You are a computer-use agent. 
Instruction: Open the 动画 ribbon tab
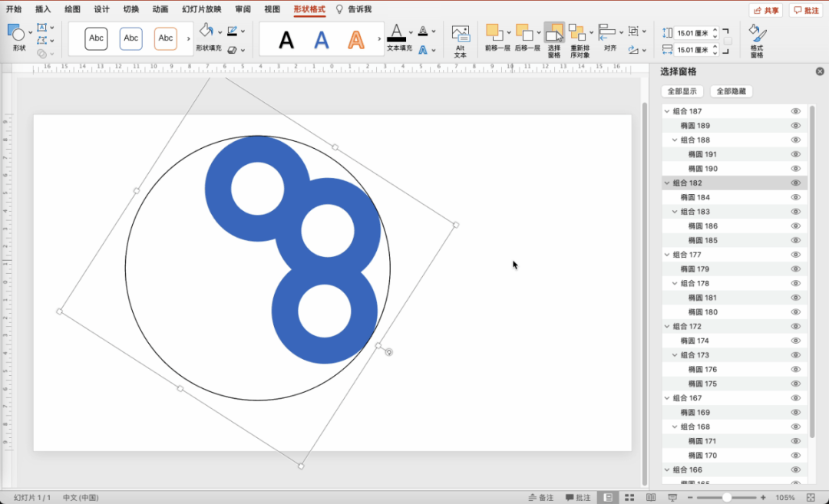pyautogui.click(x=160, y=9)
